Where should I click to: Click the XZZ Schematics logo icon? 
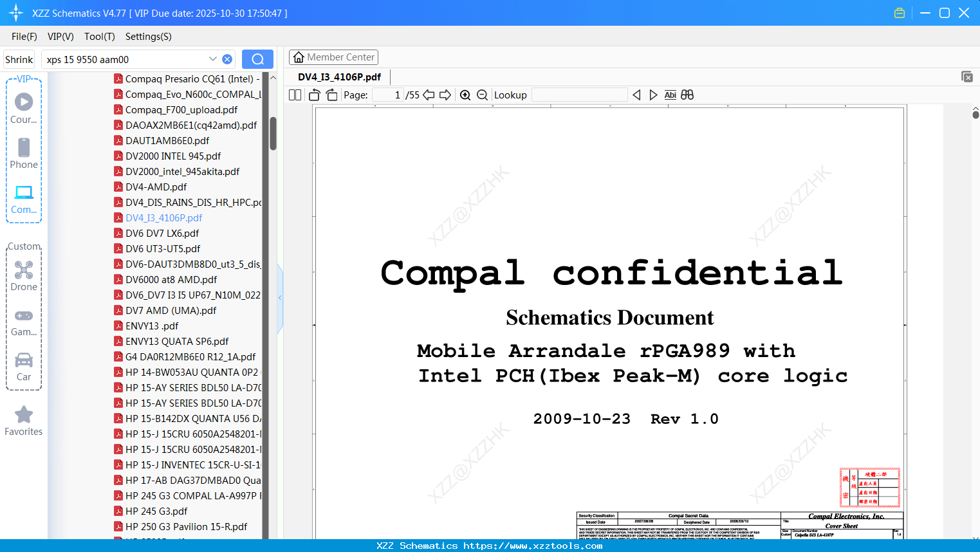15,13
